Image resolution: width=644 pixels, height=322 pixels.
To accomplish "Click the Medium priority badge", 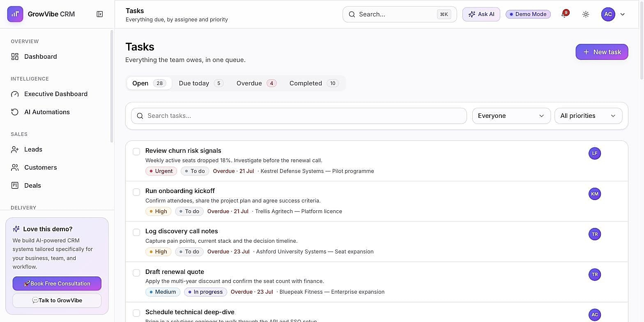I will coord(162,292).
